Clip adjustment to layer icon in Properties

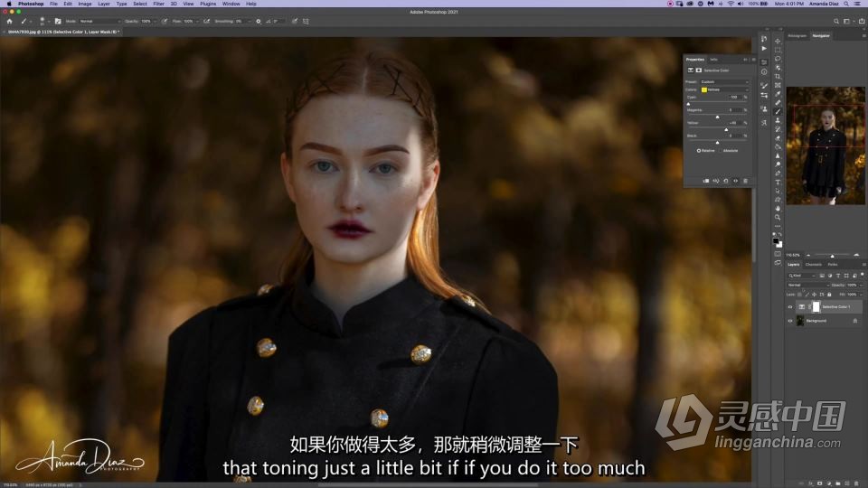(706, 181)
